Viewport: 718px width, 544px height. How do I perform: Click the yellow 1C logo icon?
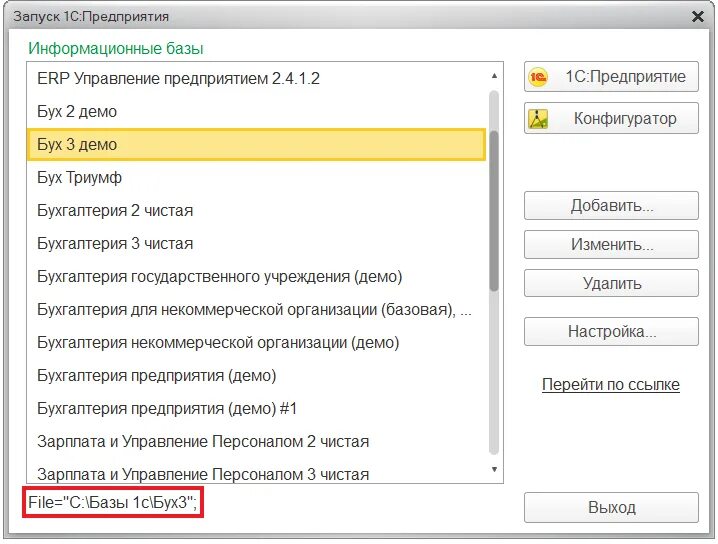tap(538, 76)
